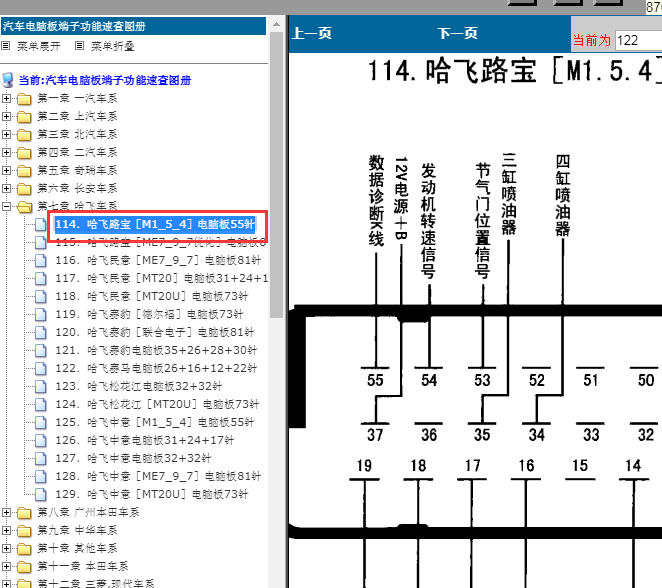Image resolution: width=662 pixels, height=588 pixels.
Task: Click page icon of item 120
Action: click(41, 333)
